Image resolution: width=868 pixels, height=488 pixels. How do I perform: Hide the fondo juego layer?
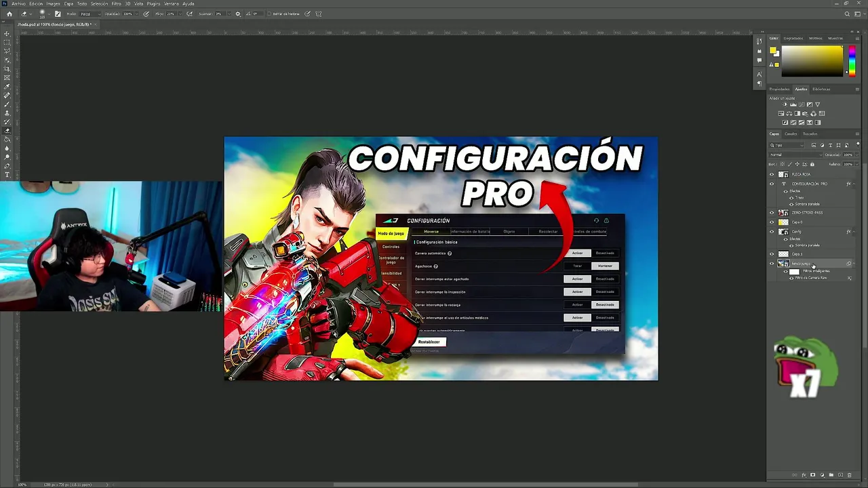coord(772,264)
